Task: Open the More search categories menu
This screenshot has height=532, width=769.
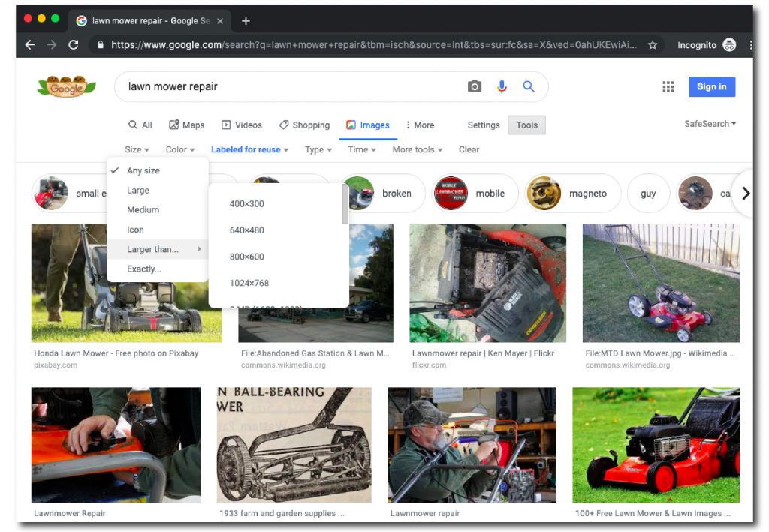Action: 420,125
